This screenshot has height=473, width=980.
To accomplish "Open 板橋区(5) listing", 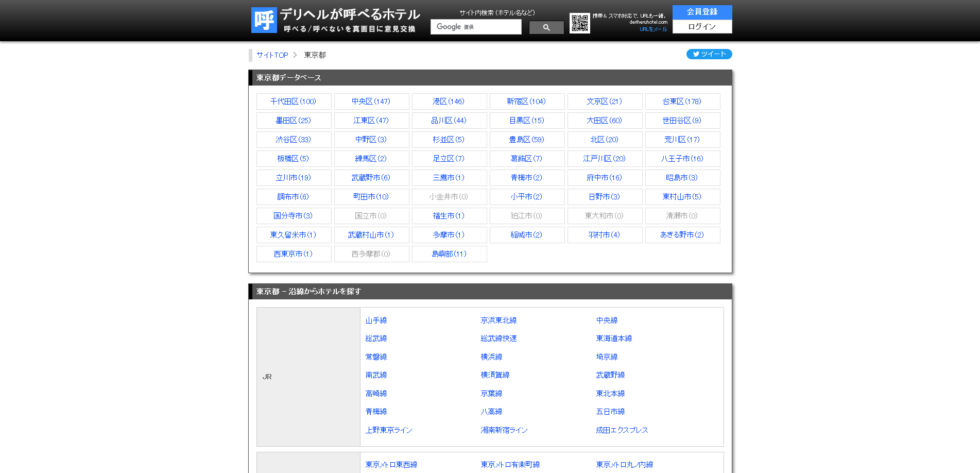I will pyautogui.click(x=294, y=159).
